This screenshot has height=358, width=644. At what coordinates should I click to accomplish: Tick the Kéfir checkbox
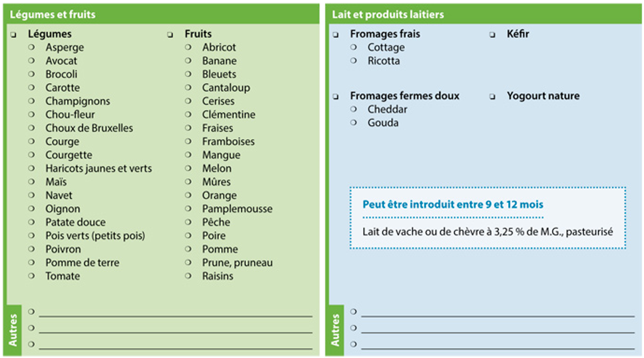[492, 35]
